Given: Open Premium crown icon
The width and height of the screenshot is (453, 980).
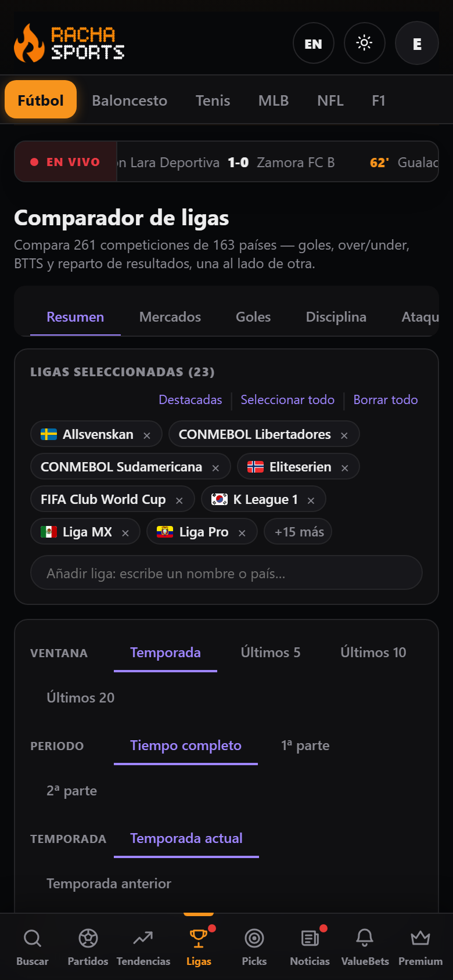Looking at the screenshot, I should (x=420, y=938).
